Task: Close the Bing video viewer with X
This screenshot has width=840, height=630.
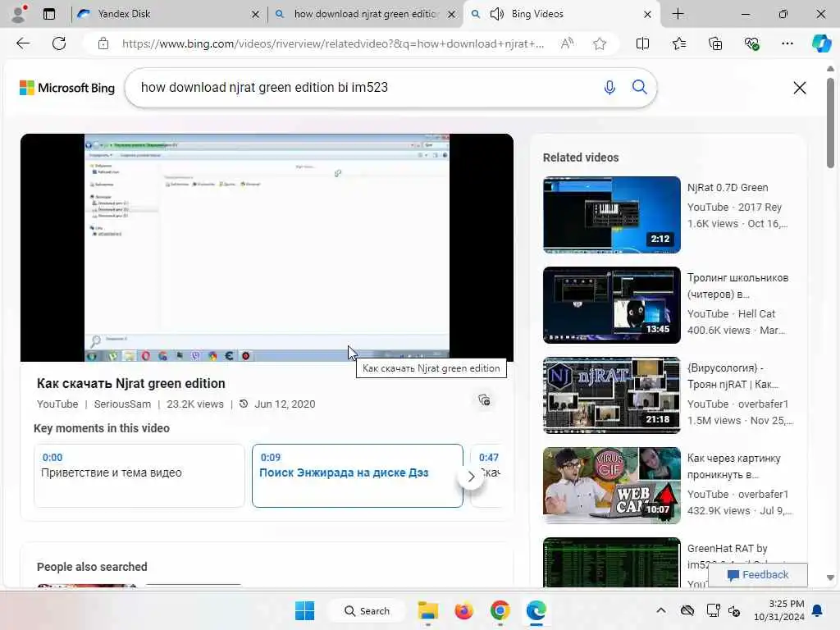Action: [799, 88]
